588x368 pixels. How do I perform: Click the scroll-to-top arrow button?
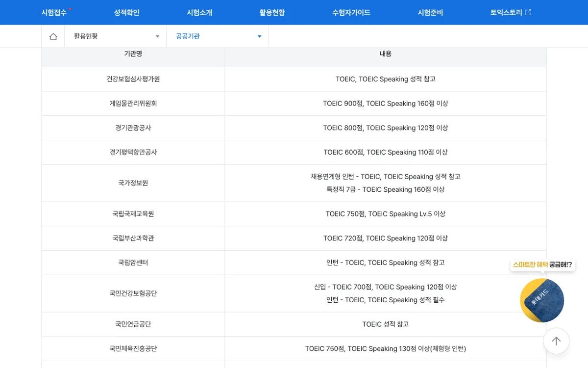(x=556, y=341)
